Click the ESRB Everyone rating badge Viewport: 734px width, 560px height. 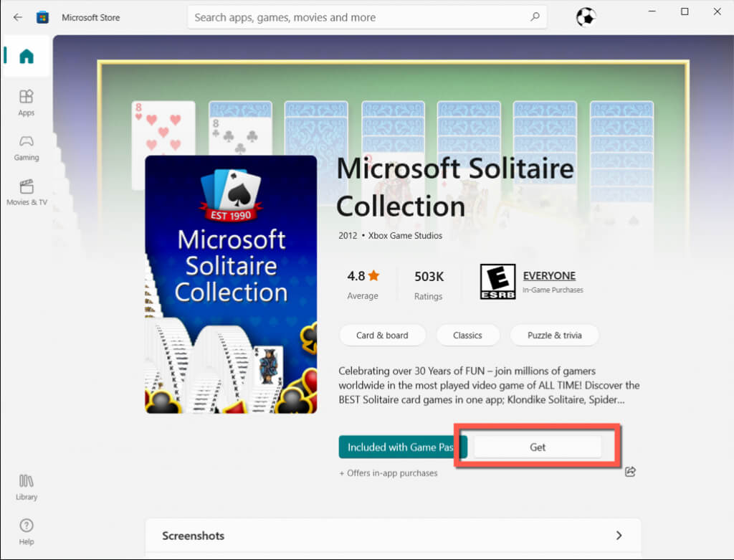click(497, 281)
